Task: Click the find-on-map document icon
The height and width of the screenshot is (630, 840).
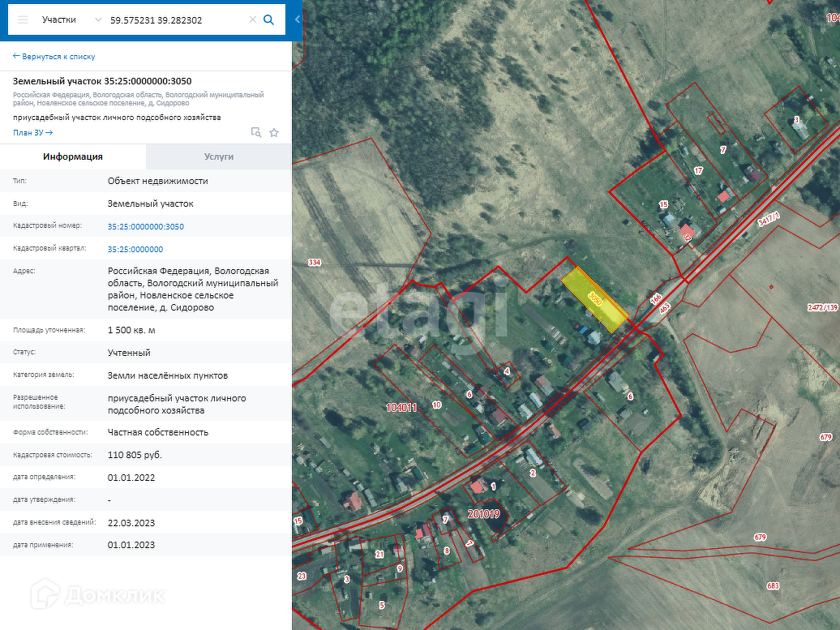Action: click(x=256, y=132)
